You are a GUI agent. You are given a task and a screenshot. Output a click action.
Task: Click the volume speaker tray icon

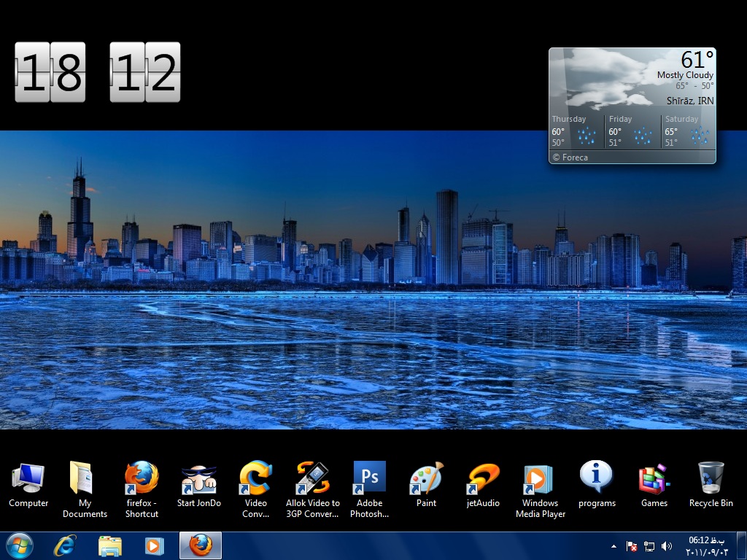click(666, 546)
